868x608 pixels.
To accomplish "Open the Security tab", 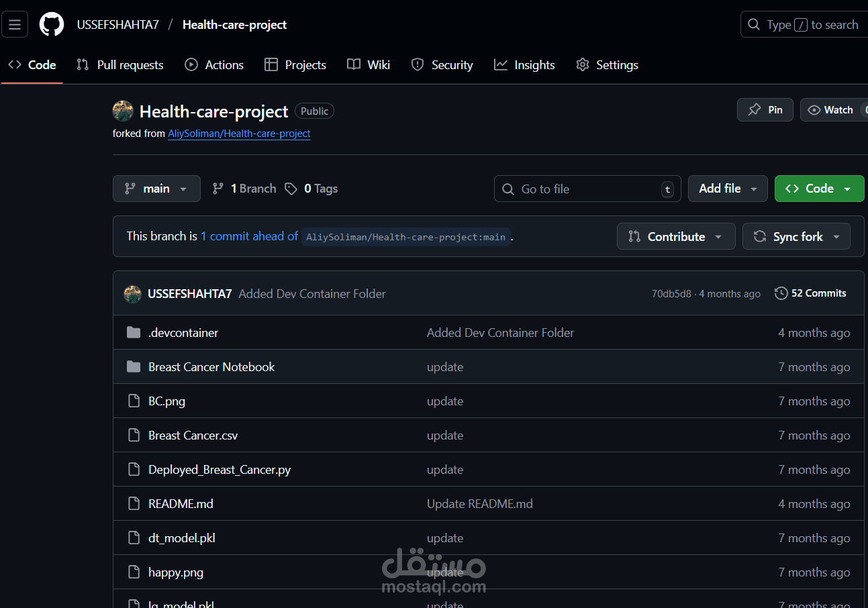I will click(442, 65).
